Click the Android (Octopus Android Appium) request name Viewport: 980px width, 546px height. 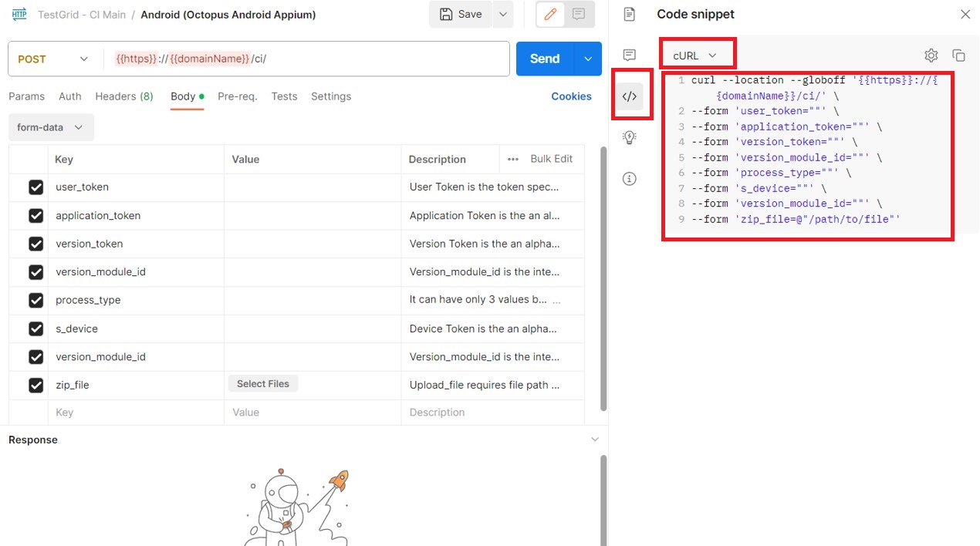coord(228,15)
